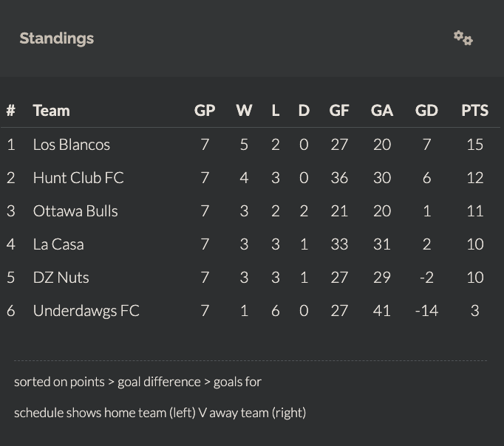
Task: Open the DZ Nuts team entry
Action: tap(61, 278)
